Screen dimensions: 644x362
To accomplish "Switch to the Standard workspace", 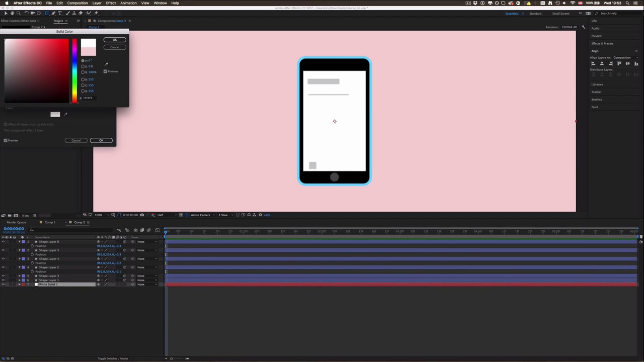I will (535, 14).
